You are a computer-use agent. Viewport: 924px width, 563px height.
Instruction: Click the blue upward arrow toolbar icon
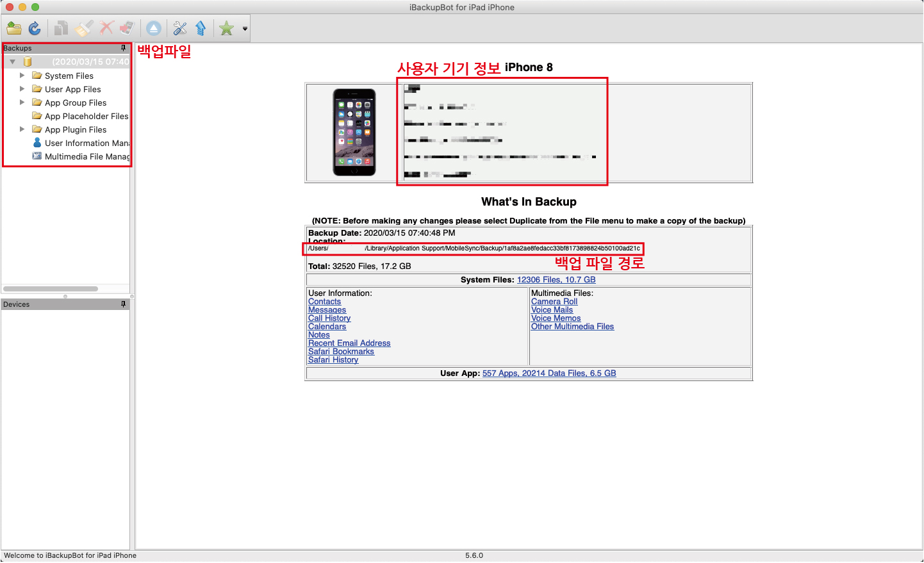coord(201,28)
